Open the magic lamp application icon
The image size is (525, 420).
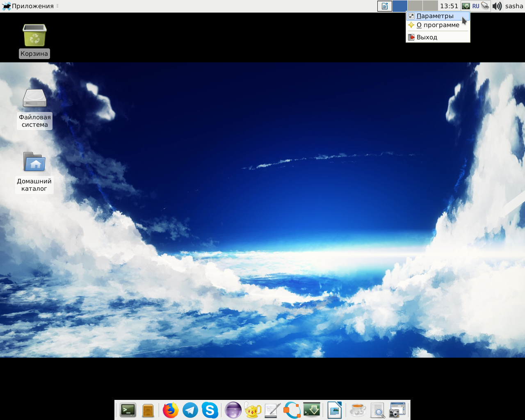pos(253,410)
